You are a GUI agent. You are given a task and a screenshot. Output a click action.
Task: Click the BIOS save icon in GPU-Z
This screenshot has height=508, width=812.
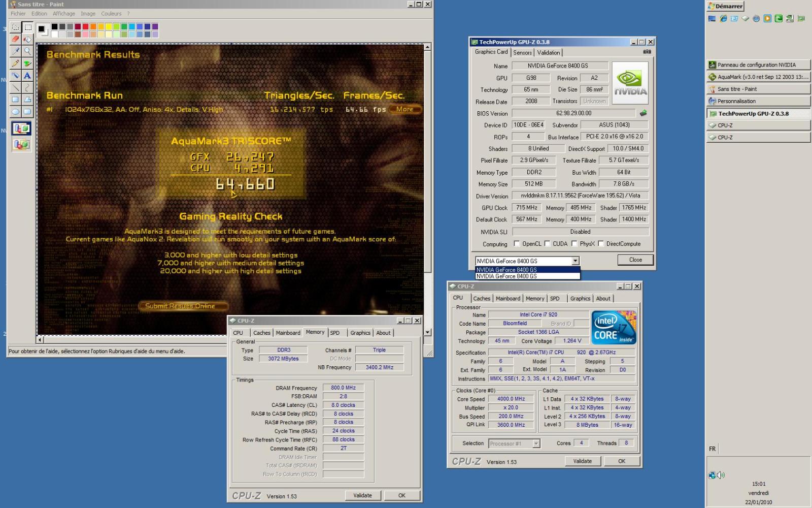pos(644,113)
